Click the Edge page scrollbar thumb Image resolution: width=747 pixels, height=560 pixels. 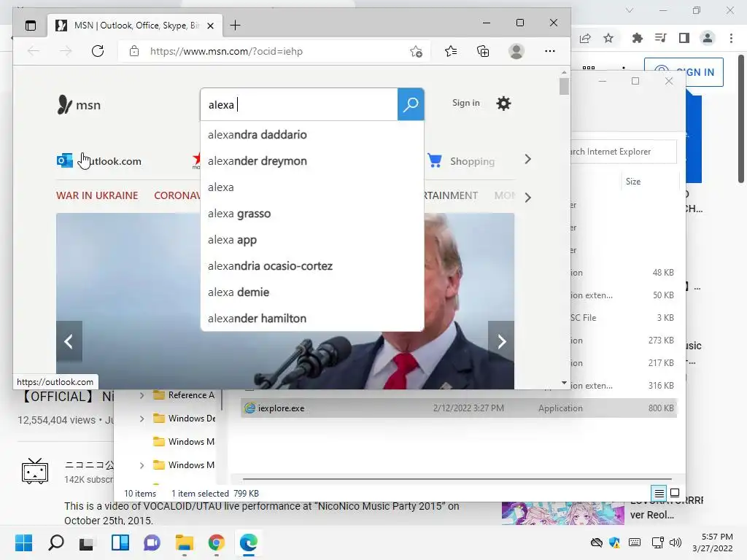(x=564, y=86)
